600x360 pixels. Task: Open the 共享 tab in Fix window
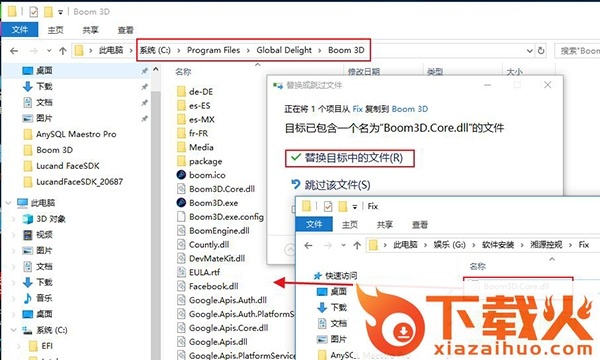[385, 225]
